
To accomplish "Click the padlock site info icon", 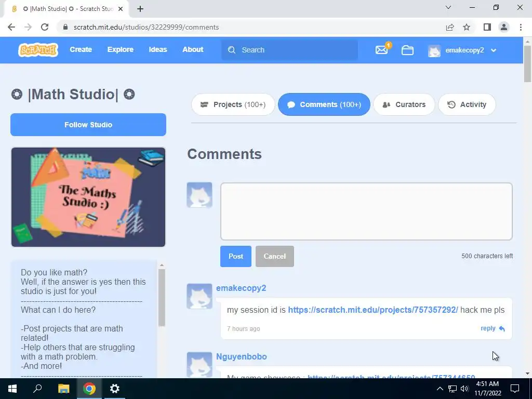I will 65,27.
